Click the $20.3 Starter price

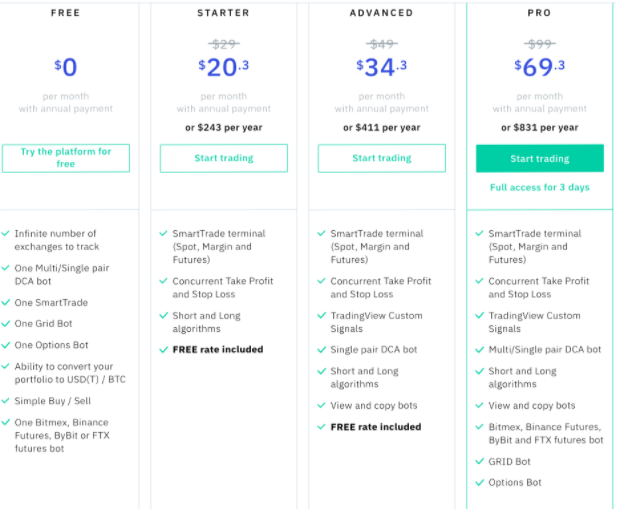pyautogui.click(x=223, y=68)
